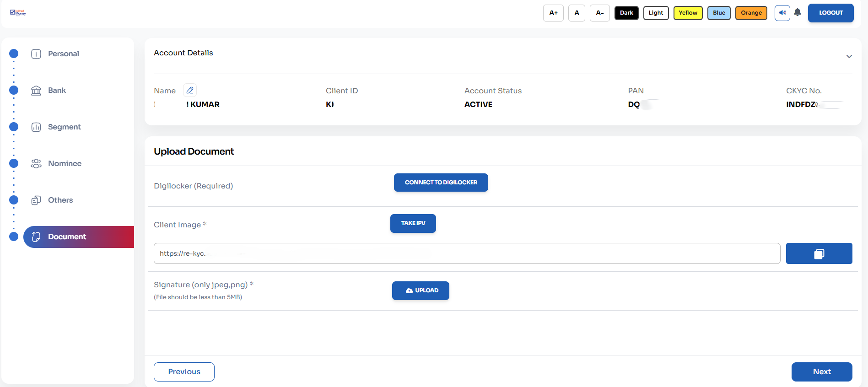Click the Document icon in active sidebar tab
The image size is (868, 387).
pos(36,237)
